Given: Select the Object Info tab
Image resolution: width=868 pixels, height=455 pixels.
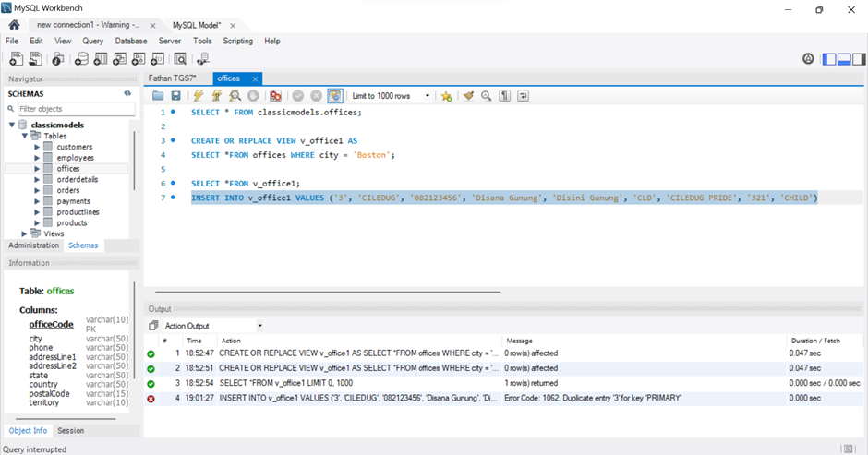Looking at the screenshot, I should [x=28, y=430].
